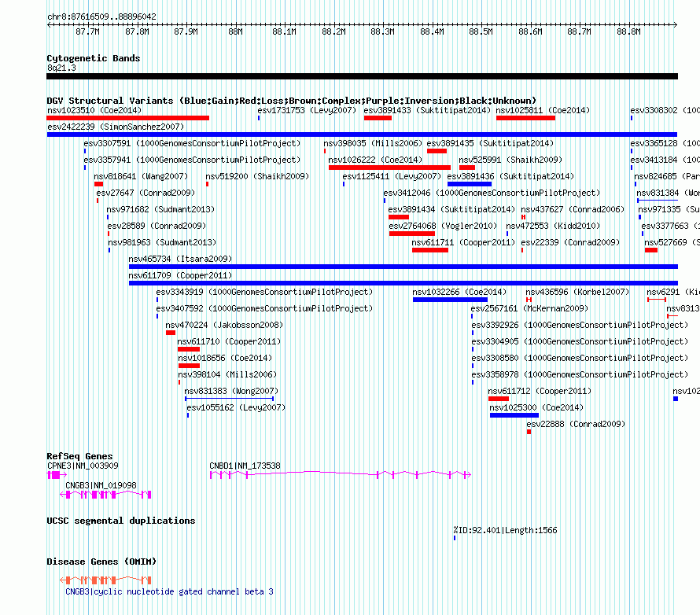The width and height of the screenshot is (700, 615).
Task: Click the orange OMIM CNGB3 gene glyph
Action: point(105,580)
